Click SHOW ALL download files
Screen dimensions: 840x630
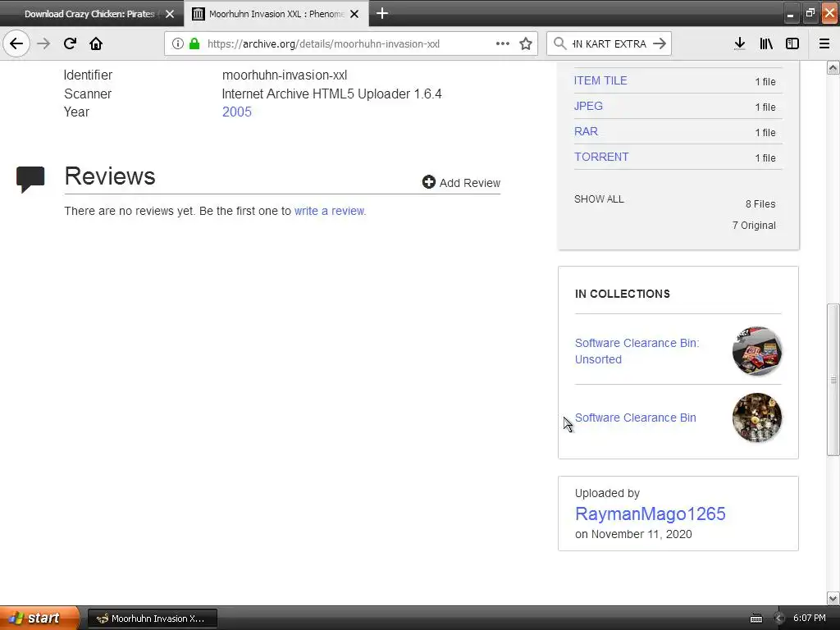[x=599, y=199]
